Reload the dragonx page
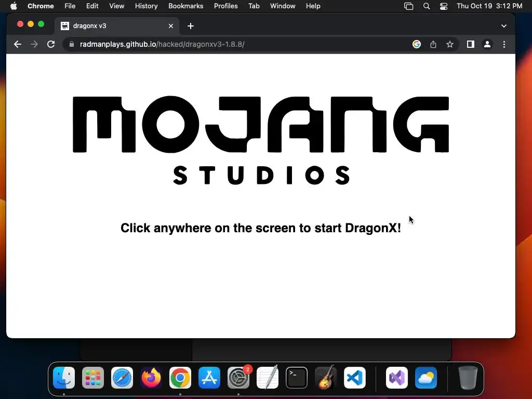 pos(51,44)
